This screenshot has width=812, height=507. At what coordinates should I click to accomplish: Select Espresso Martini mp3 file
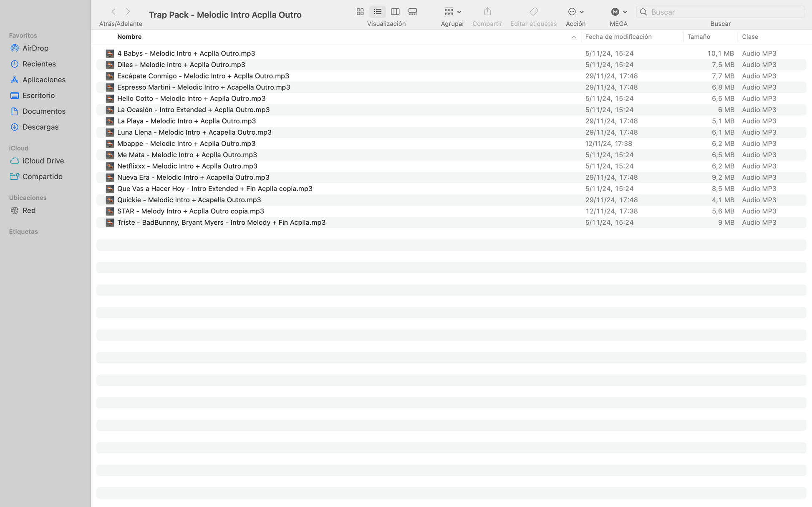click(204, 87)
